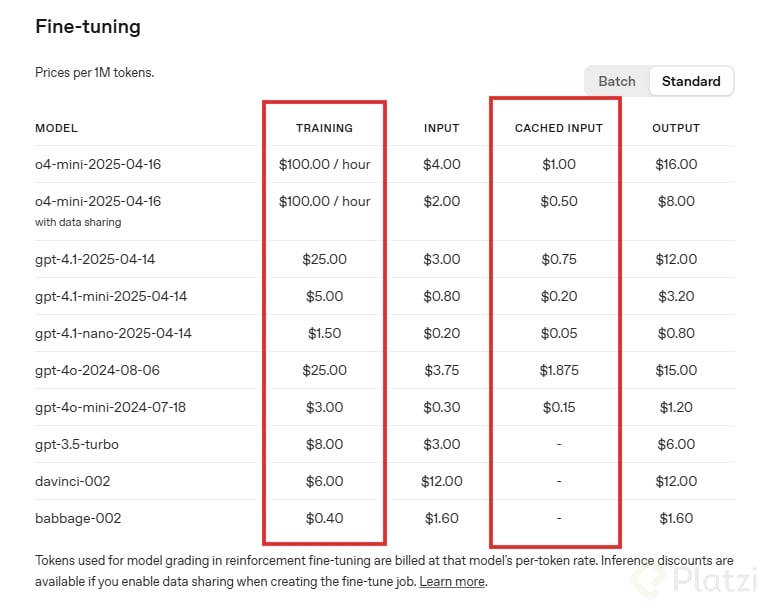
Task: Open the Learn more link
Action: (x=452, y=581)
